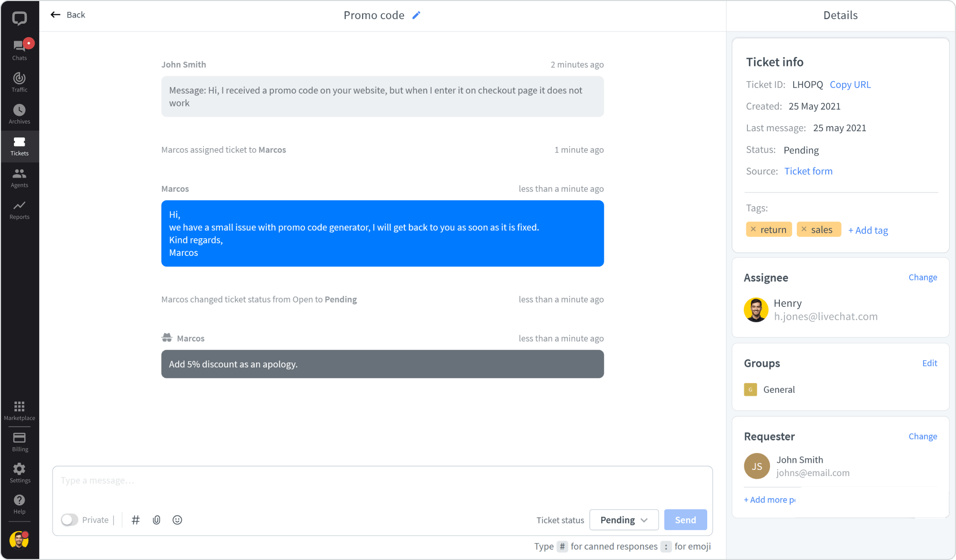The image size is (956, 560).
Task: Switch to the Tickets section
Action: 20,146
